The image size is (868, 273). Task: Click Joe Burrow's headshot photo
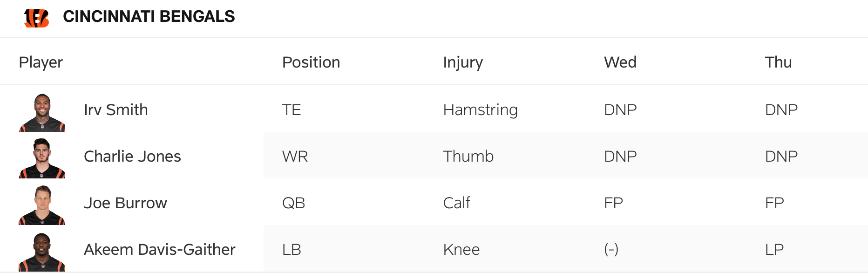(42, 205)
